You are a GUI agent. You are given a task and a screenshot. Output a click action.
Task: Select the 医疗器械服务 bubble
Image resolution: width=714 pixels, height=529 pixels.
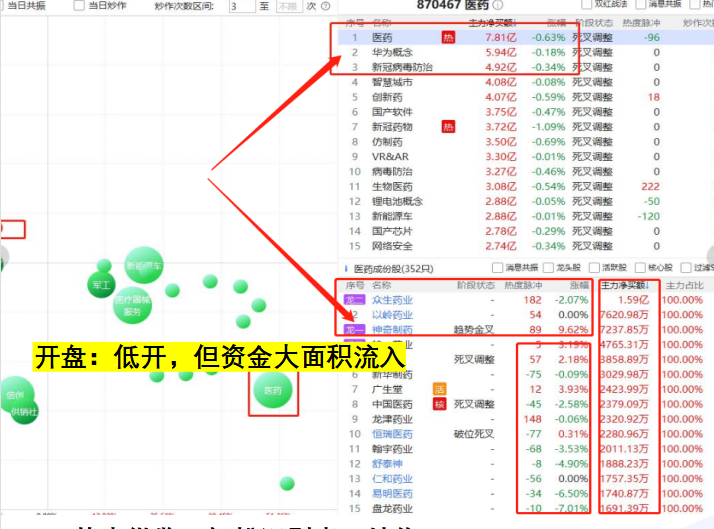[132, 305]
